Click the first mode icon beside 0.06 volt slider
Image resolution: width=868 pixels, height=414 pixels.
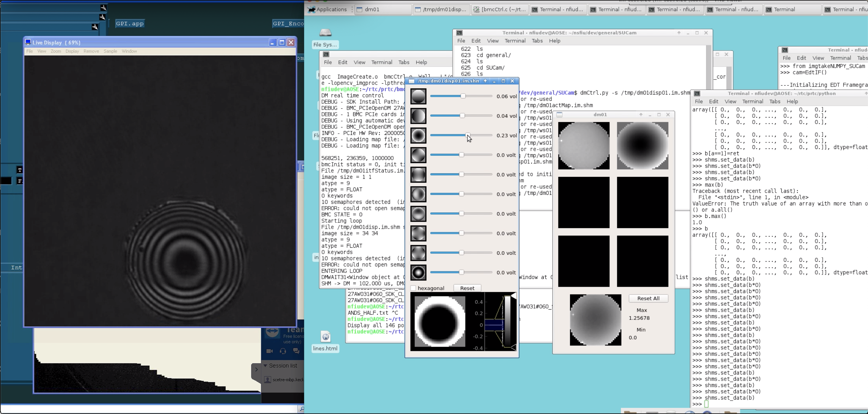coord(418,96)
